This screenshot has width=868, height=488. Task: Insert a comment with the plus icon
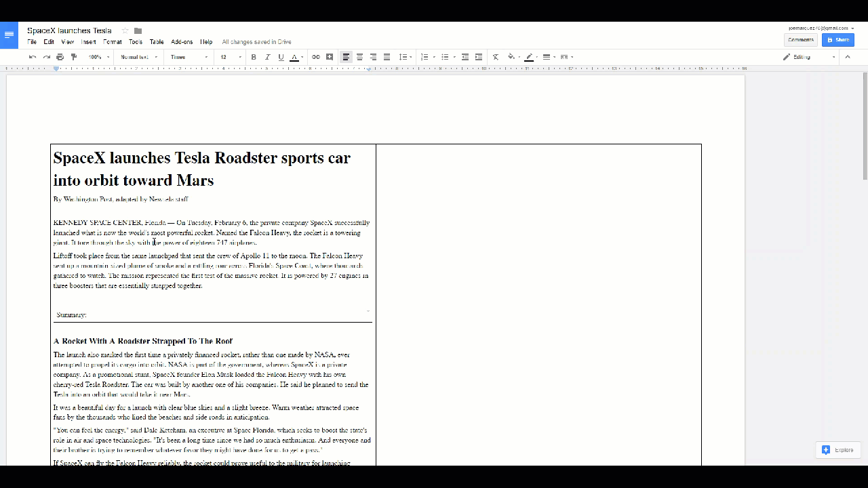[x=330, y=57]
